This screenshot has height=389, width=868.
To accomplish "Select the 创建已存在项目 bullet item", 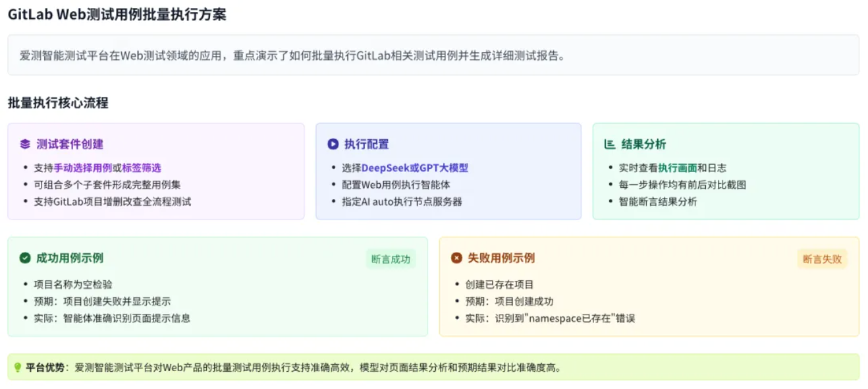I will point(499,285).
